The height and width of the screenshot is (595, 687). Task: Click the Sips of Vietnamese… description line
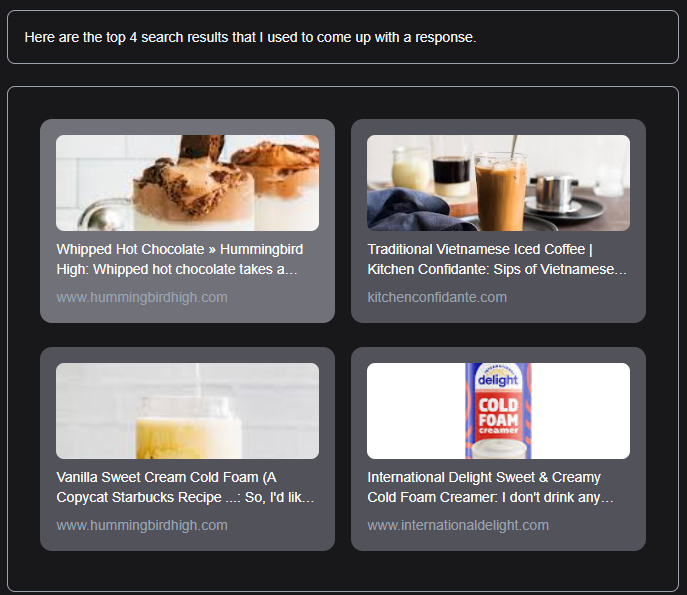coord(560,269)
